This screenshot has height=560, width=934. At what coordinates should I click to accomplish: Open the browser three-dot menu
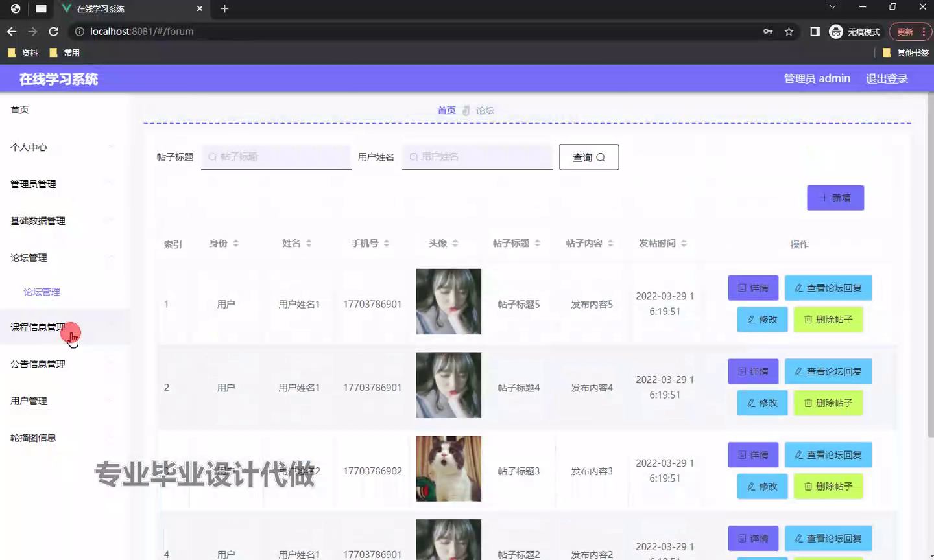[924, 31]
